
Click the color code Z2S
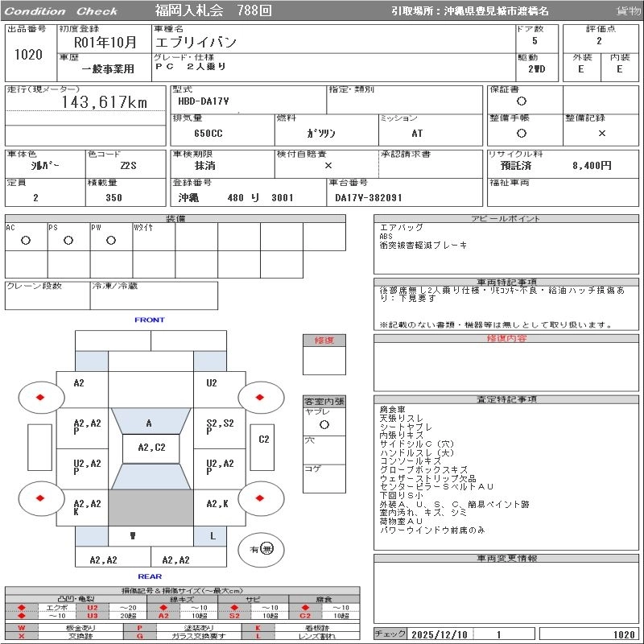[128, 165]
